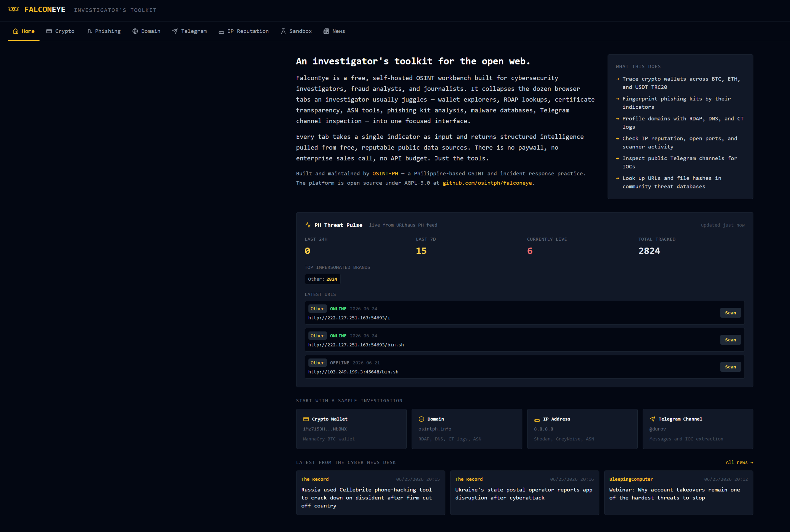The height and width of the screenshot is (532, 790).
Task: Click the Currently Live value 6
Action: pyautogui.click(x=530, y=251)
